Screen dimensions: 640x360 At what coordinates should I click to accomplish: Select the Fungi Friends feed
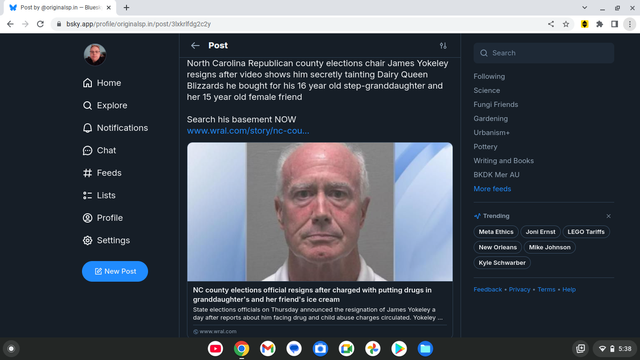click(496, 104)
